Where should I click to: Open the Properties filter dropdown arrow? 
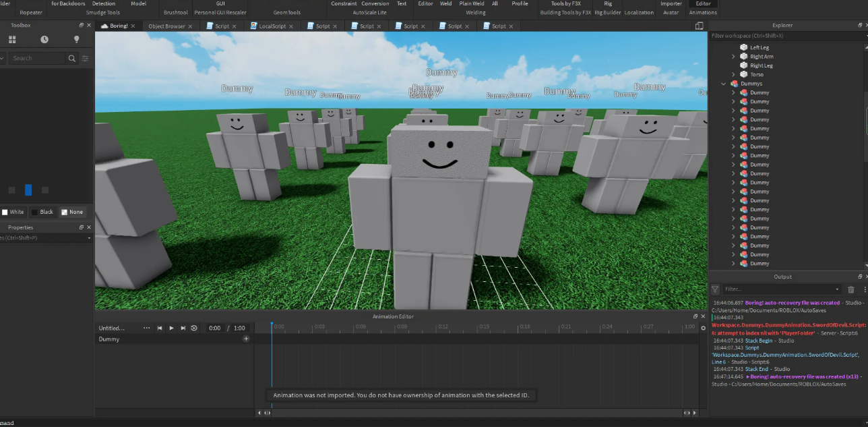tap(89, 238)
